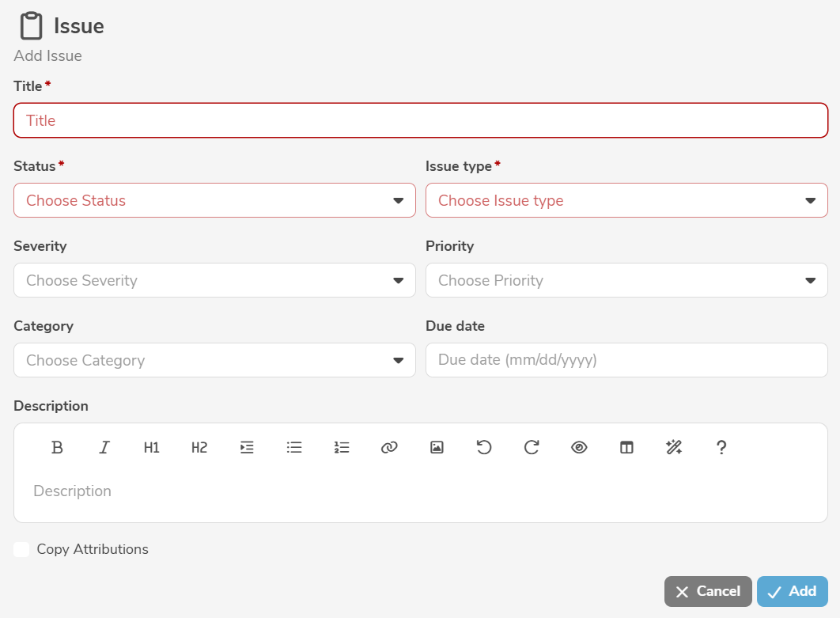Insert an image into the description
The image size is (840, 618).
[x=436, y=447]
